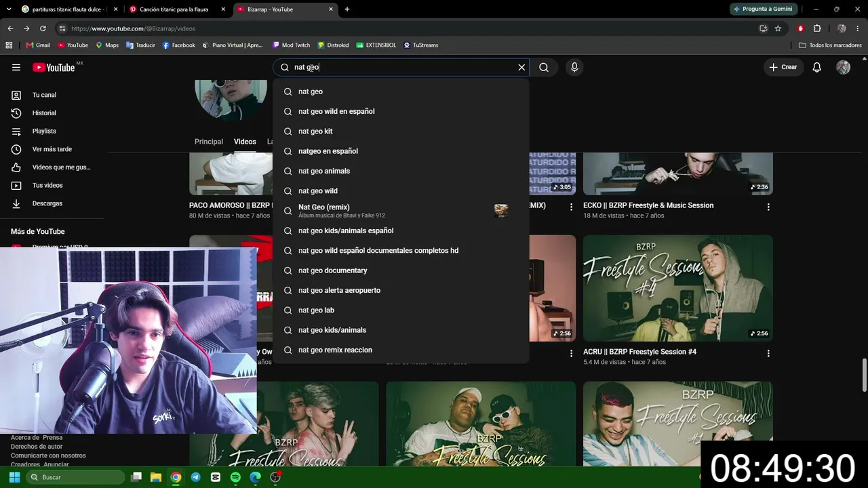Screen dimensions: 868x488
Task: Open the Chrome profile avatar
Action: (x=842, y=28)
